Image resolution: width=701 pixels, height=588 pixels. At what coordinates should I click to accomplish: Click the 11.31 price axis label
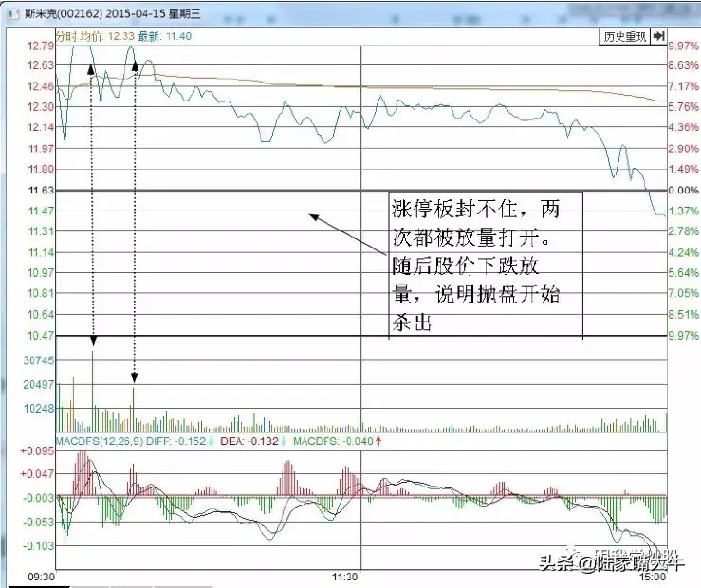41,231
